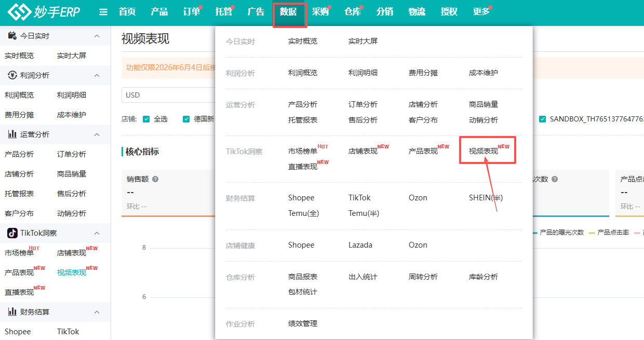Select 店铺表现 in the dropdown menu
The width and height of the screenshot is (644, 340).
363,151
